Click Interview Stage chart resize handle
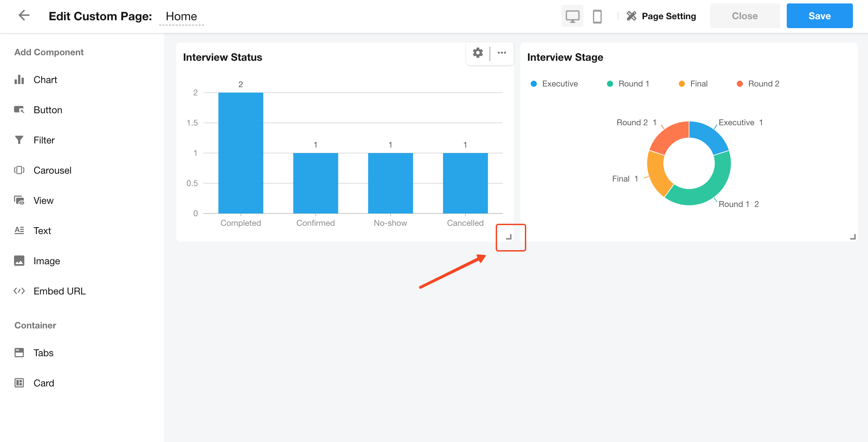 (853, 237)
